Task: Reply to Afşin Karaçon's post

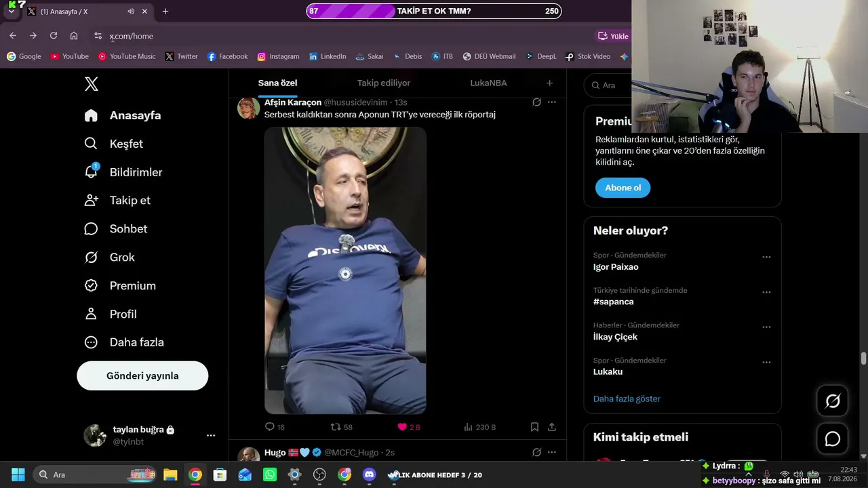Action: [275, 427]
